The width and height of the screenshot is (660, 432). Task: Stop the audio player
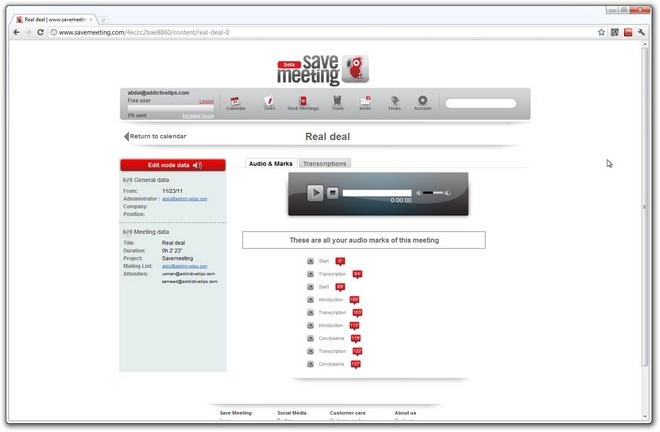pos(333,193)
